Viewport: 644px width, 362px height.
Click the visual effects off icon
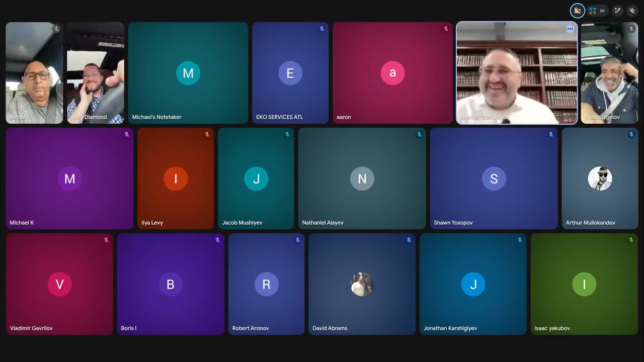pyautogui.click(x=577, y=11)
